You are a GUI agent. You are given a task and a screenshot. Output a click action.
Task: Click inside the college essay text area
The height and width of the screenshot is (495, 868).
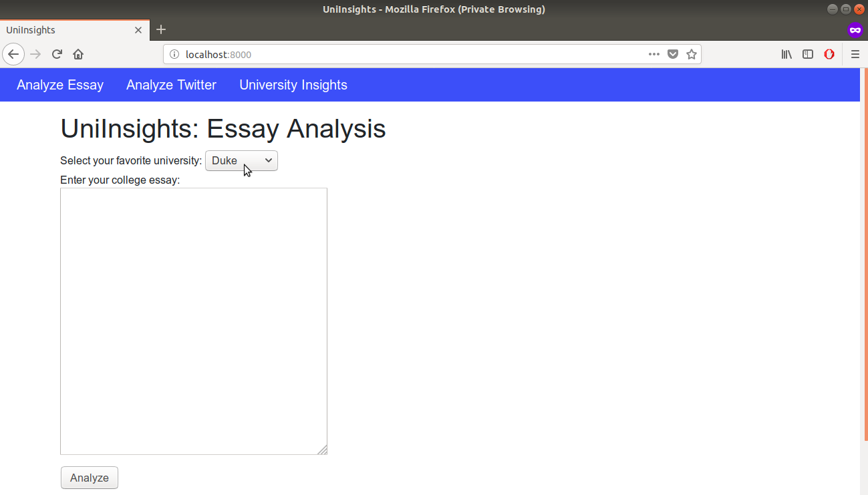[194, 321]
